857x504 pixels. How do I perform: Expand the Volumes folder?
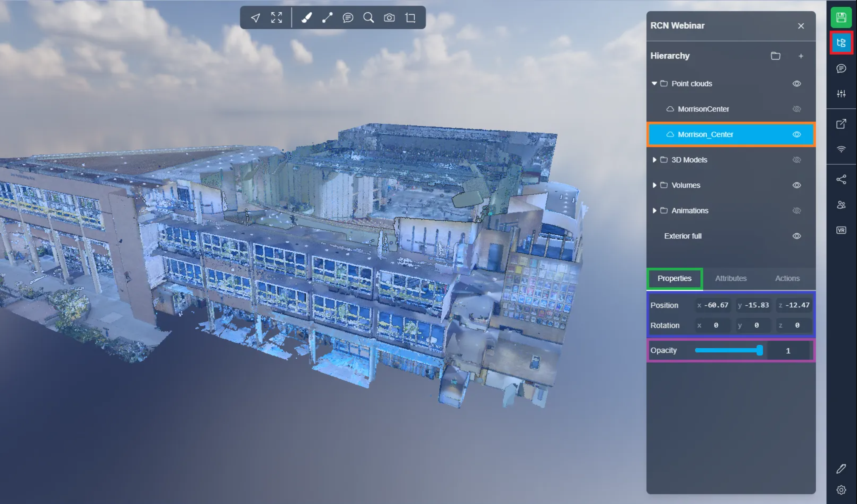coord(654,185)
